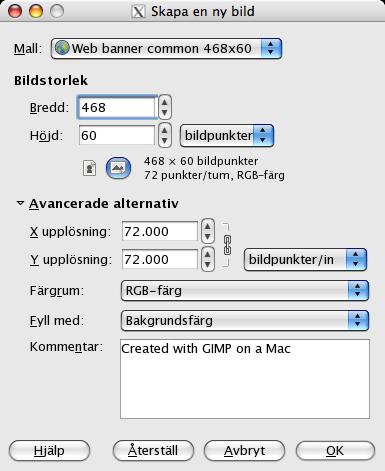Confirm with the OK button
This screenshot has height=471, width=385.
[335, 451]
